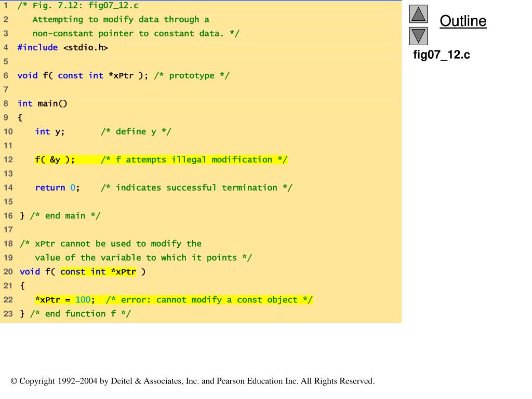Click the copyright notice text
Image resolution: width=532 pixels, height=399 pixels.
193,381
